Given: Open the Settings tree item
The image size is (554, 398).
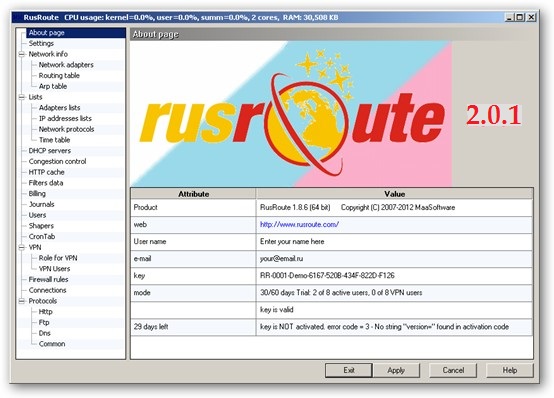Looking at the screenshot, I should (41, 43).
